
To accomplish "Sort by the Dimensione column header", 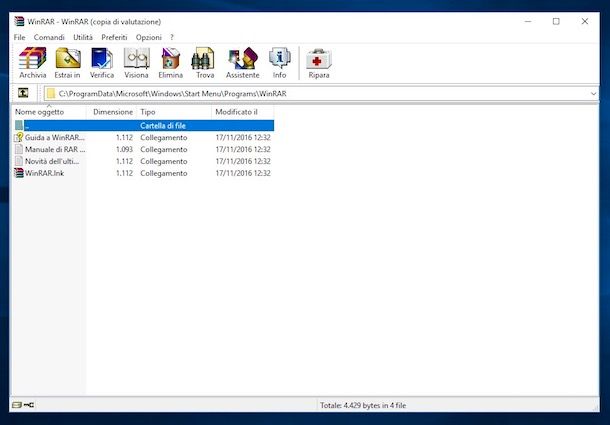I will 112,112.
